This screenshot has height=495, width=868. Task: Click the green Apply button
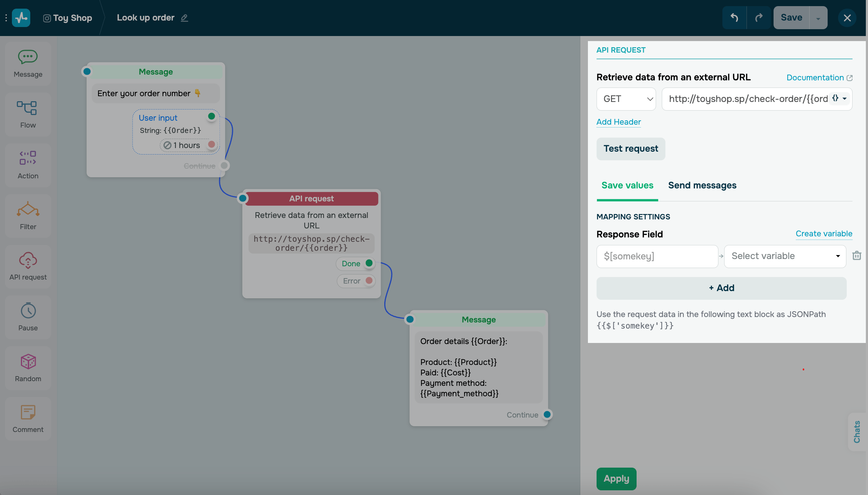616,478
